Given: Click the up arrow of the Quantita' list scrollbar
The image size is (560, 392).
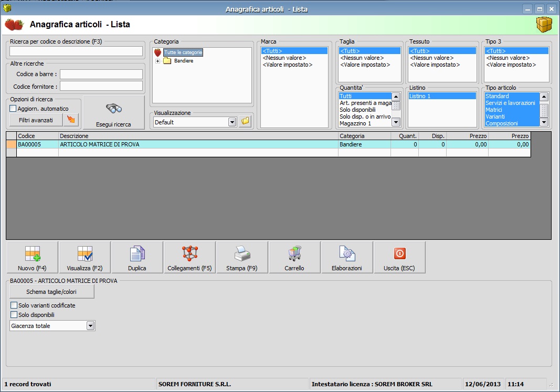Looking at the screenshot, I should (396, 97).
